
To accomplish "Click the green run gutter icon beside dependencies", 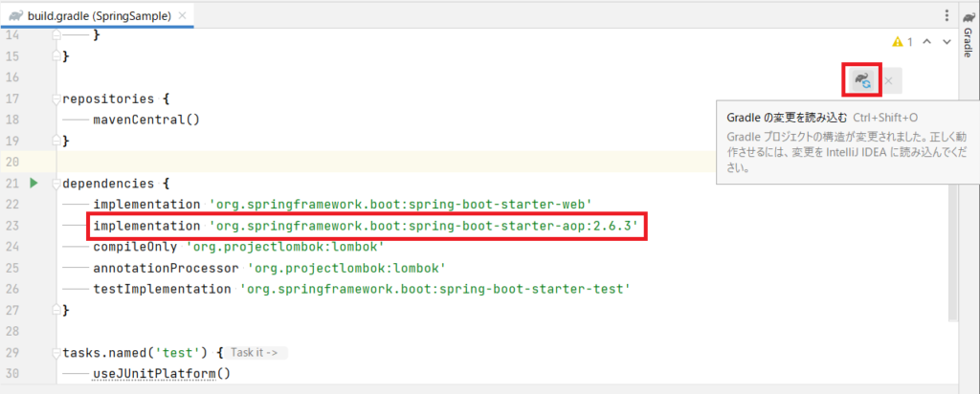I will (33, 183).
